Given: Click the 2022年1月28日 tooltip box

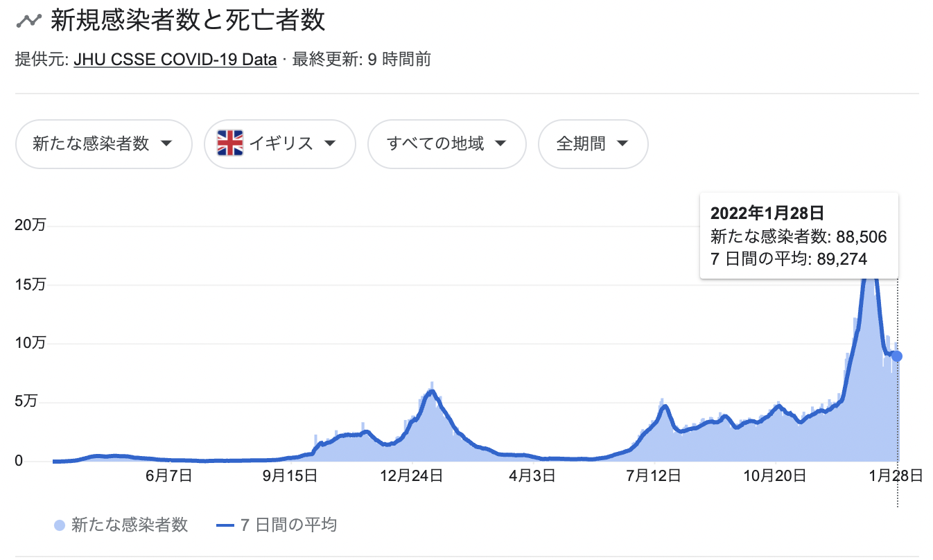Looking at the screenshot, I should point(799,236).
